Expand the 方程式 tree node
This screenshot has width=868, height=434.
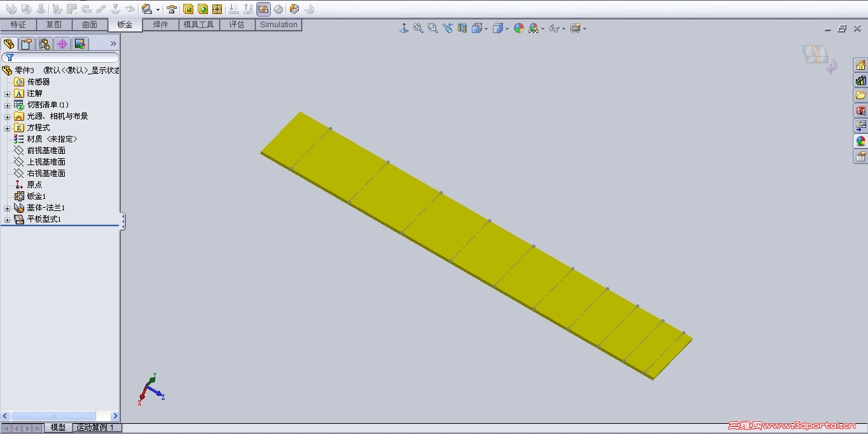coord(7,128)
